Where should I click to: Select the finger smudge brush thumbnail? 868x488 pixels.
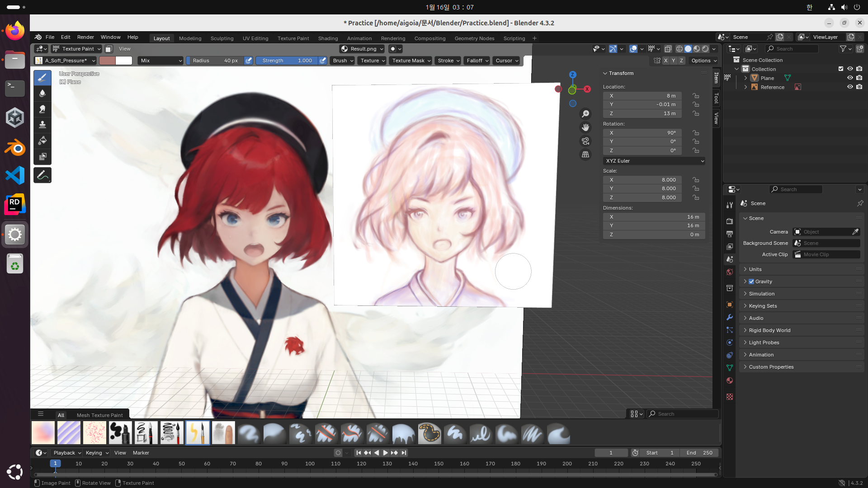point(223,433)
